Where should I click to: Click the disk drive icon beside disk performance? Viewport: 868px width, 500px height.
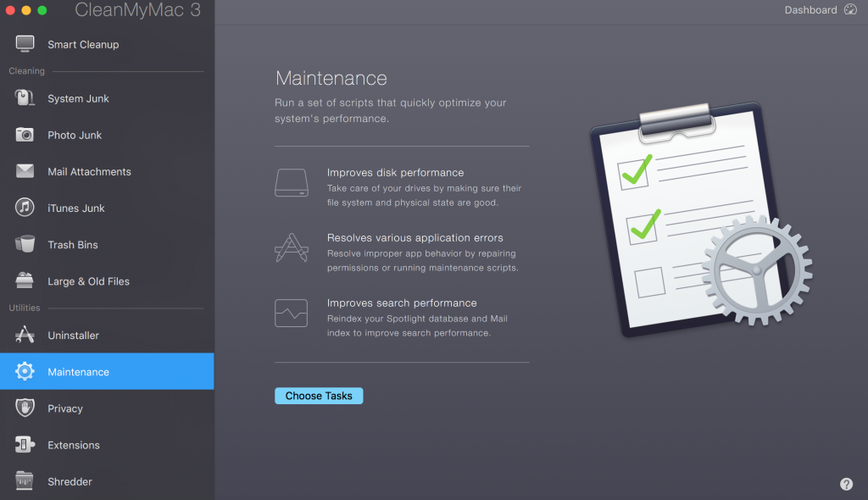point(292,183)
